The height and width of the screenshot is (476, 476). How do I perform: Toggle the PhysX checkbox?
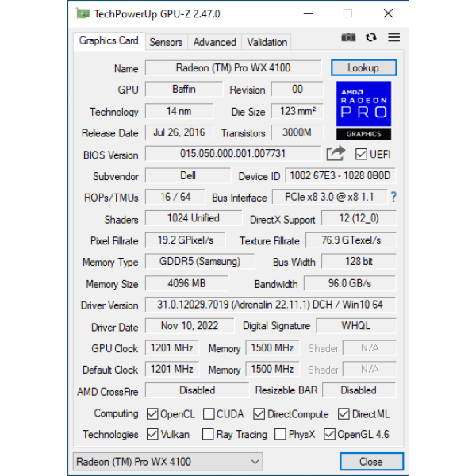tap(280, 434)
